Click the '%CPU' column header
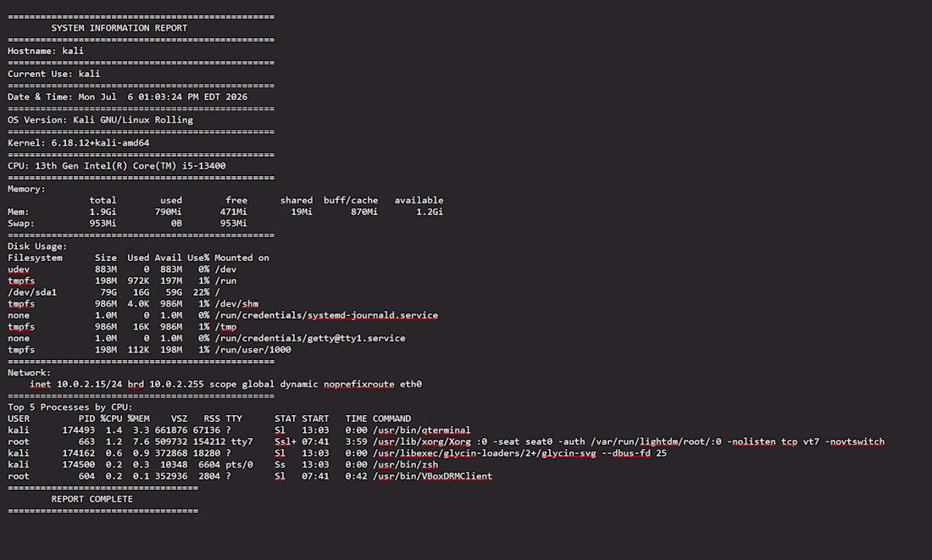The image size is (932, 560). [x=111, y=419]
